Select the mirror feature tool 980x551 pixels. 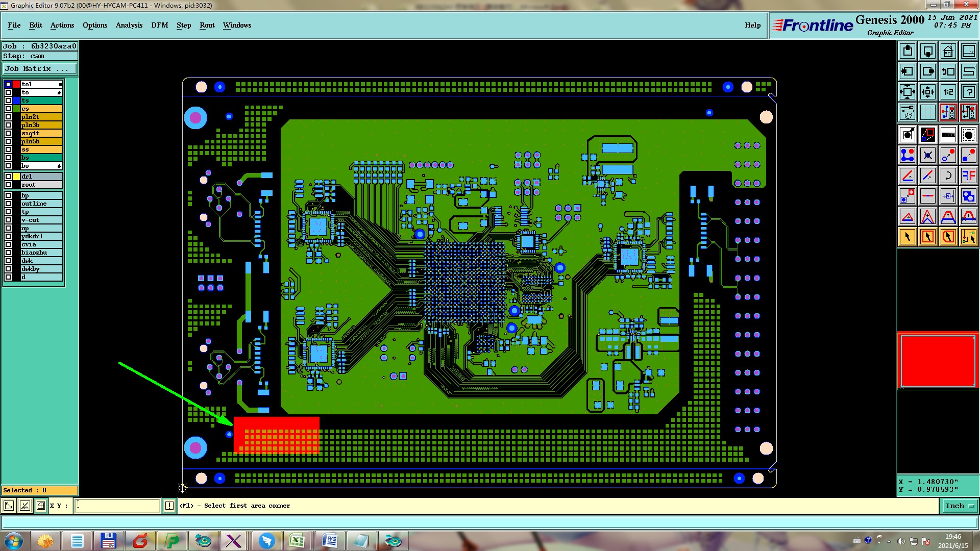(968, 176)
